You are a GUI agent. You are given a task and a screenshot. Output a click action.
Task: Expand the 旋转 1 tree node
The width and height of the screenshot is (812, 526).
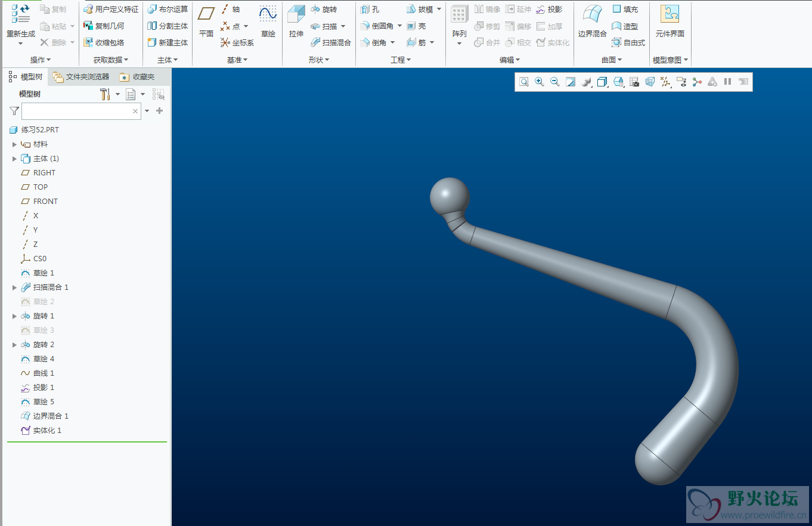point(14,316)
